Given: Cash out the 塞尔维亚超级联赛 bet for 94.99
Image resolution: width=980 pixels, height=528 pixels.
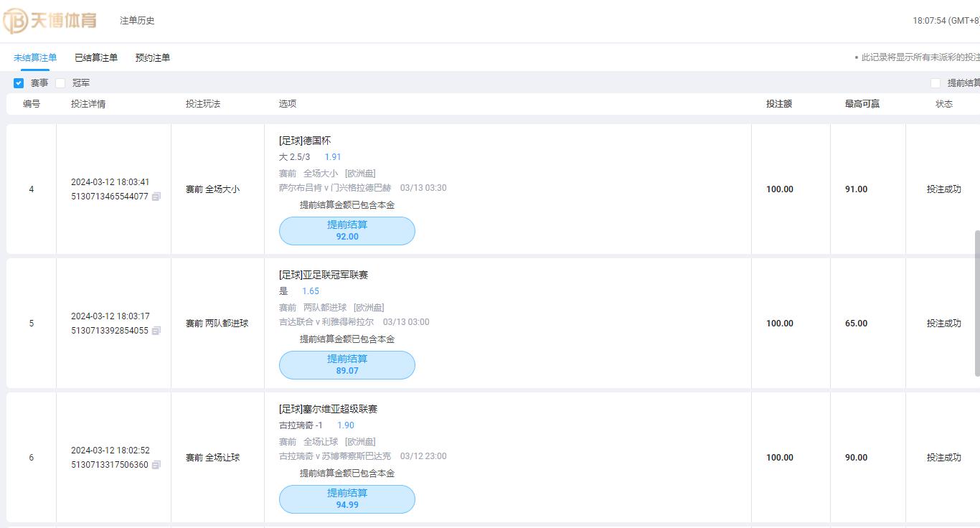Looking at the screenshot, I should [347, 499].
